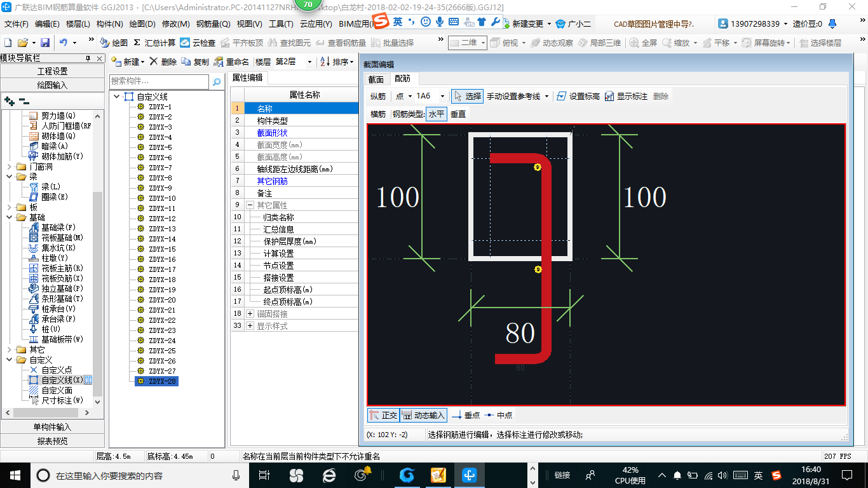Viewport: 868px width, 488px height.
Task: Toggle 动态输入 dynamic input
Action: click(x=423, y=415)
